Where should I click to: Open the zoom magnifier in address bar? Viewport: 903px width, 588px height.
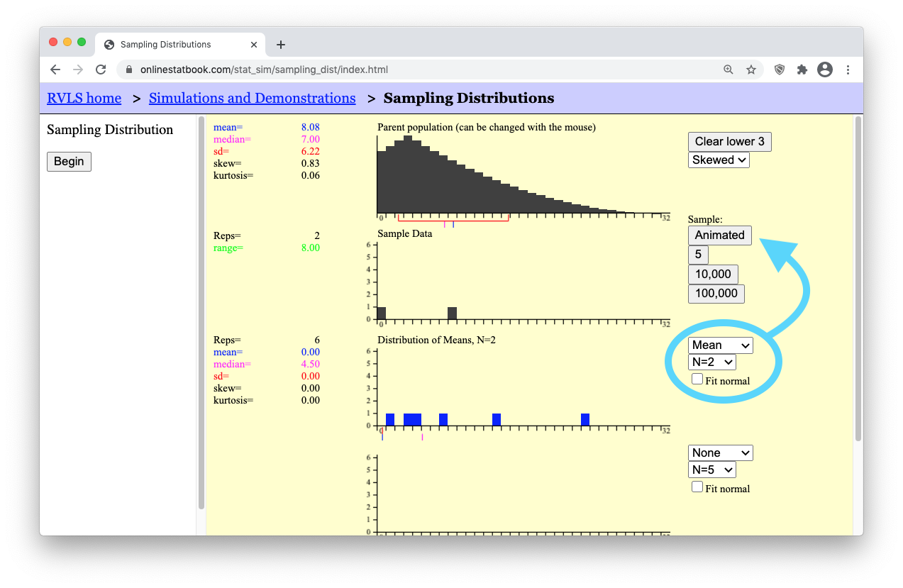[x=729, y=70]
